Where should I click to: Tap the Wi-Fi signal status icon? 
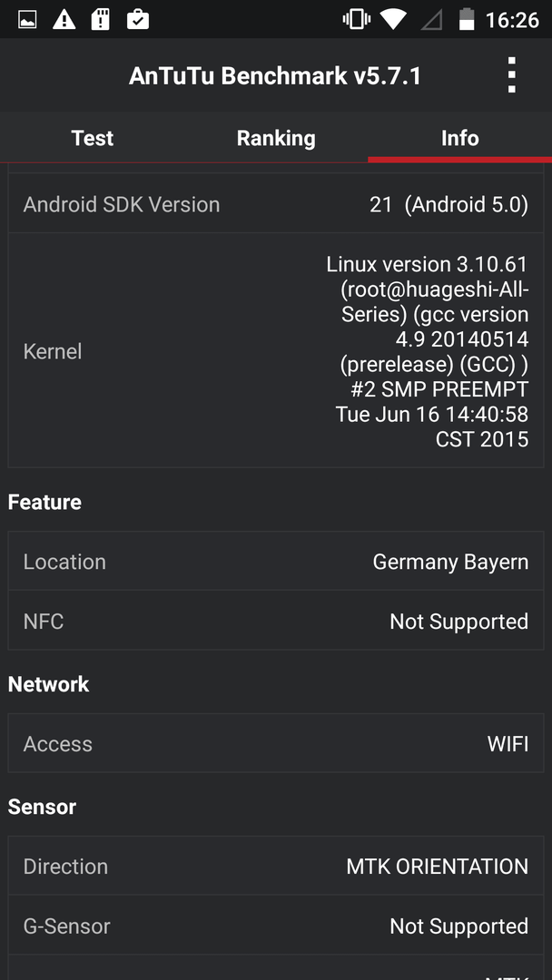tap(394, 20)
